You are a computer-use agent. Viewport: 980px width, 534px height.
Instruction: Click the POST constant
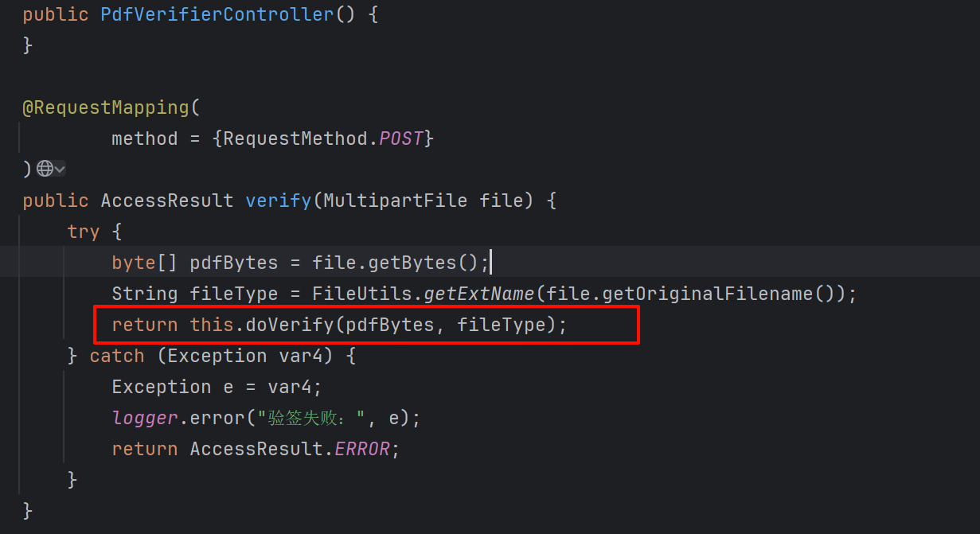point(400,138)
